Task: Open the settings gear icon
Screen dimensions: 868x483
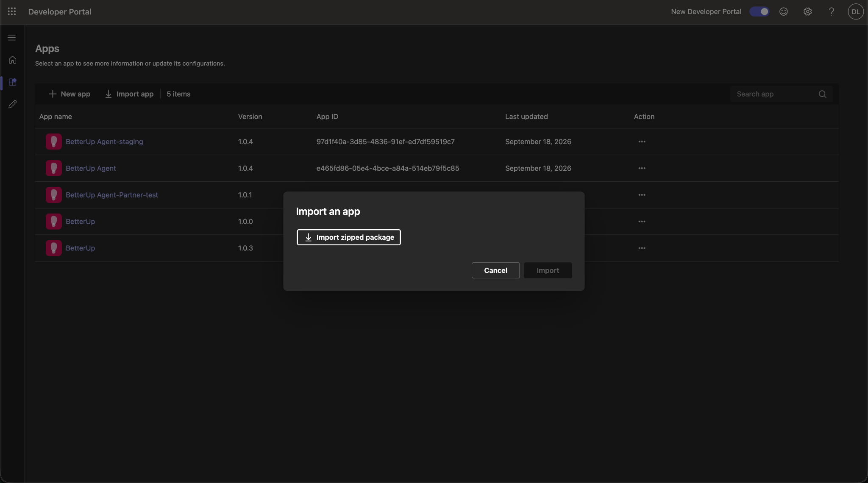Action: point(808,11)
